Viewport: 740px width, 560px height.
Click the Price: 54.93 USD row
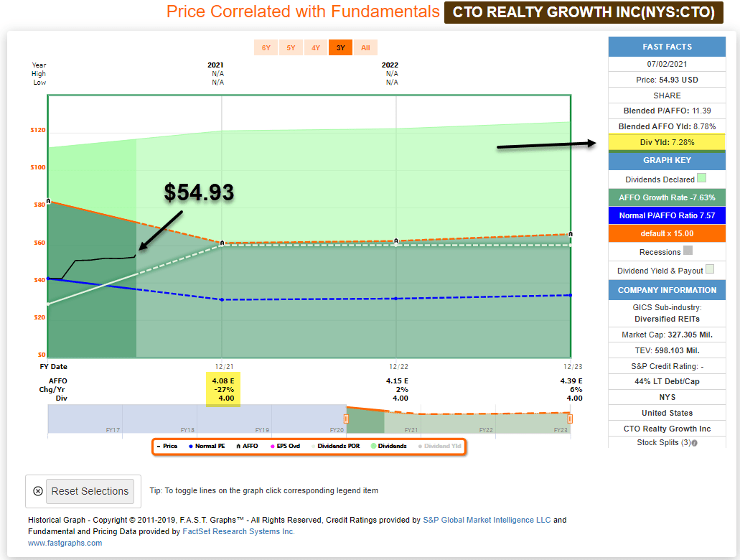[667, 80]
